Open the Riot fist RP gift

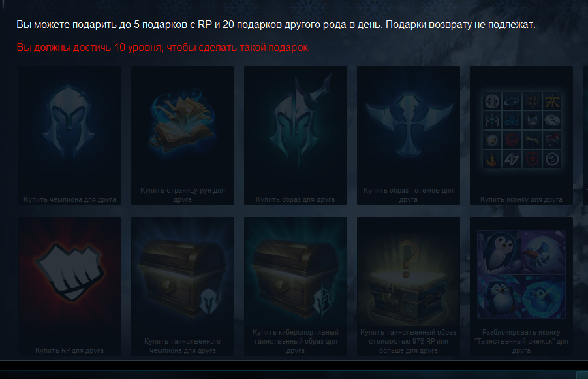tap(69, 272)
